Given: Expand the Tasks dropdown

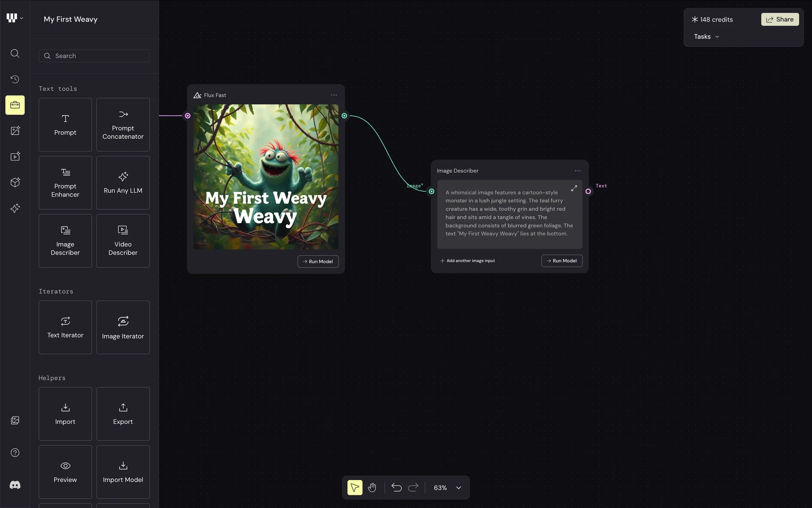Looking at the screenshot, I should [706, 36].
